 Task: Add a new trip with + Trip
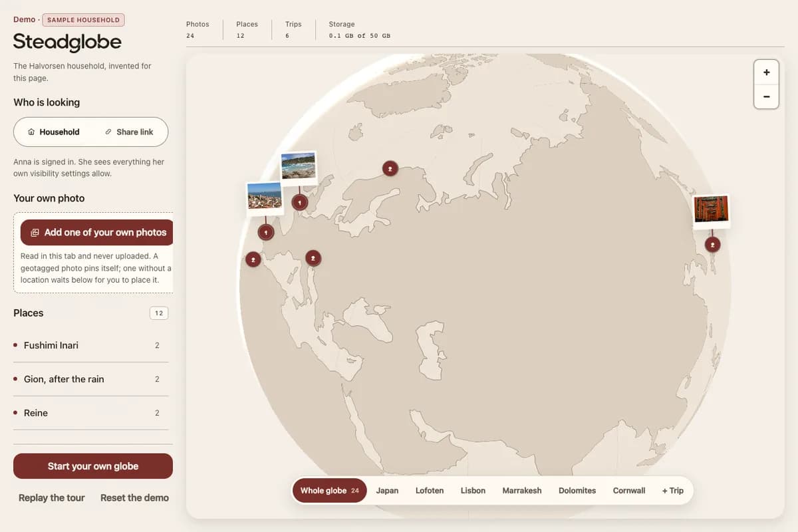pyautogui.click(x=672, y=490)
